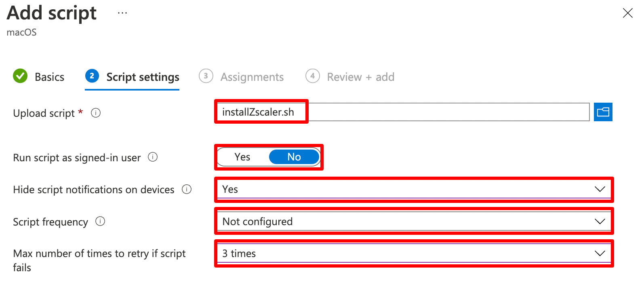Switch to the Assignments tab
This screenshot has height=291, width=644.
(x=252, y=77)
